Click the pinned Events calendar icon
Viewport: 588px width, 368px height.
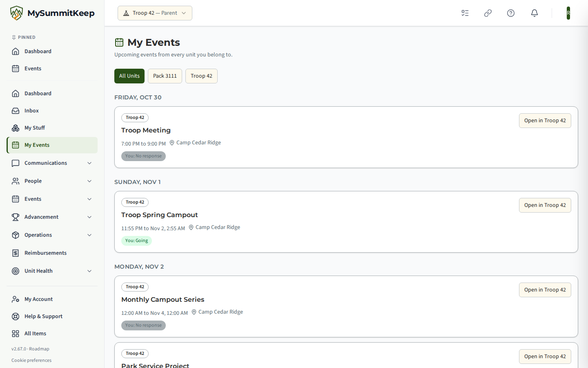pyautogui.click(x=16, y=69)
